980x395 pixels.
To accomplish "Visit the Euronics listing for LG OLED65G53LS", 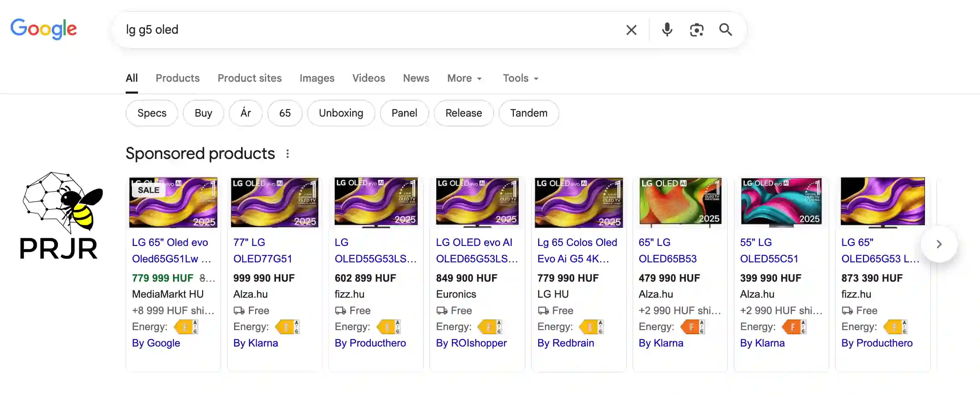I will [x=477, y=250].
